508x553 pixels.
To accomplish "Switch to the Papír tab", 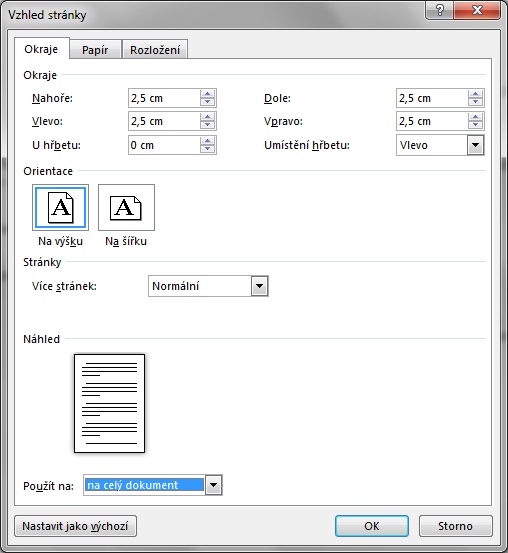I will pyautogui.click(x=95, y=50).
